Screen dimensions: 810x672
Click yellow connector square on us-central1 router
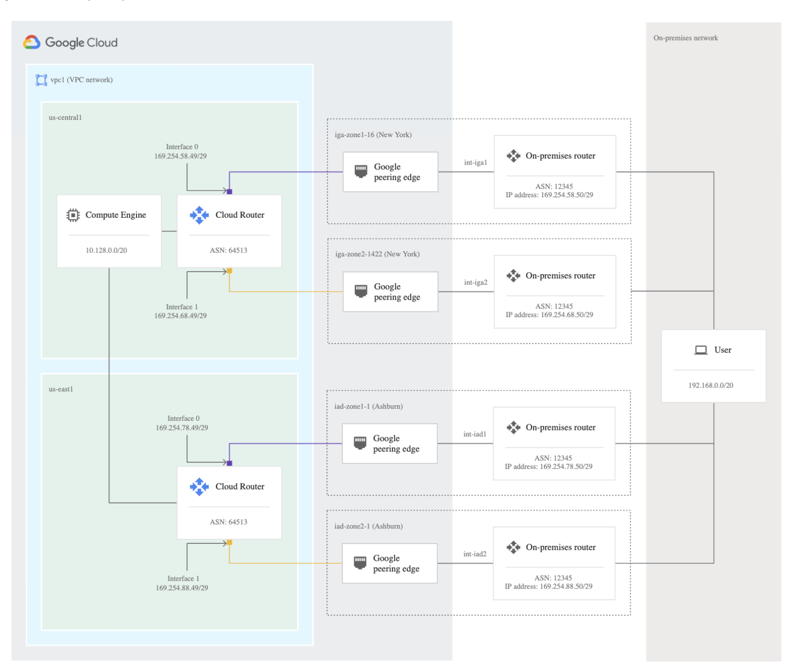click(229, 271)
